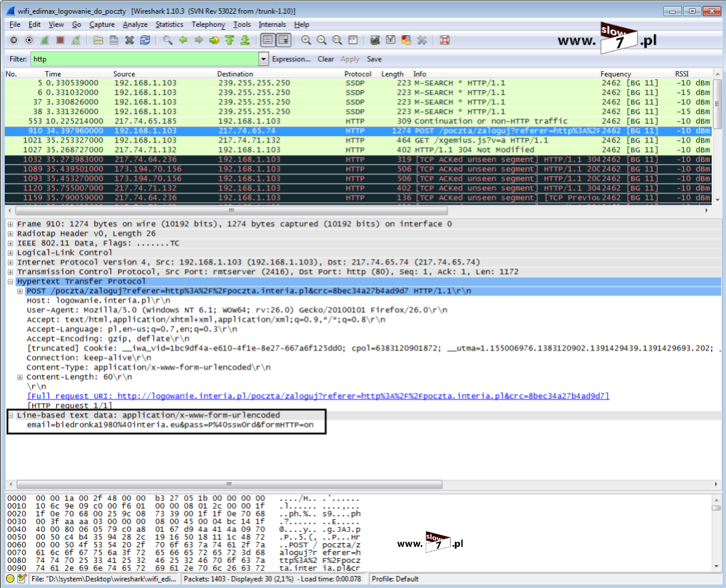
Task: Select the Host: logowanie.interia.pl line
Action: 98,301
